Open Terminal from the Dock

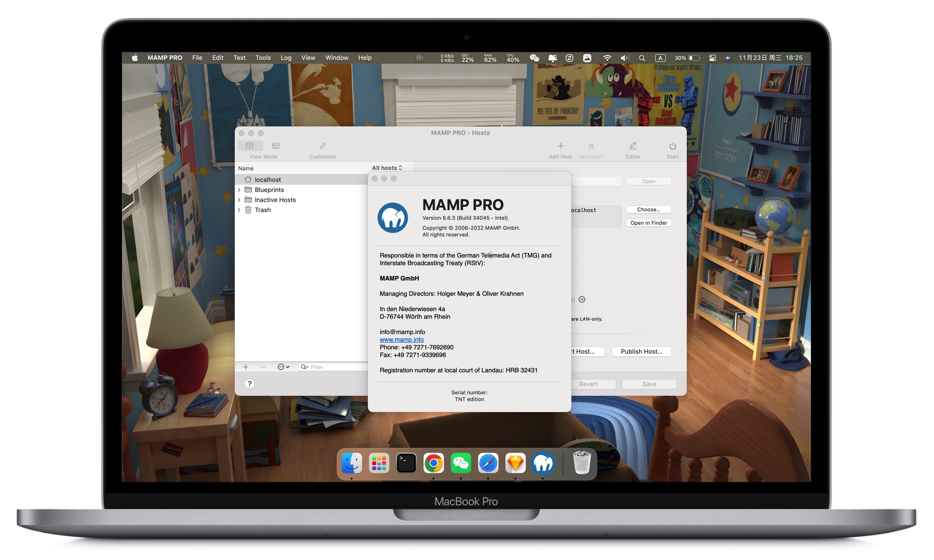[406, 463]
